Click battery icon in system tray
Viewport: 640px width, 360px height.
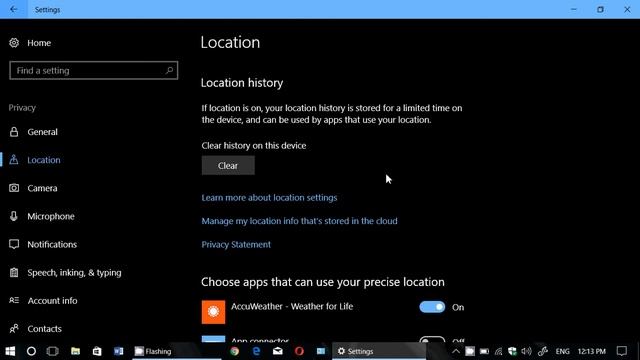click(x=484, y=351)
